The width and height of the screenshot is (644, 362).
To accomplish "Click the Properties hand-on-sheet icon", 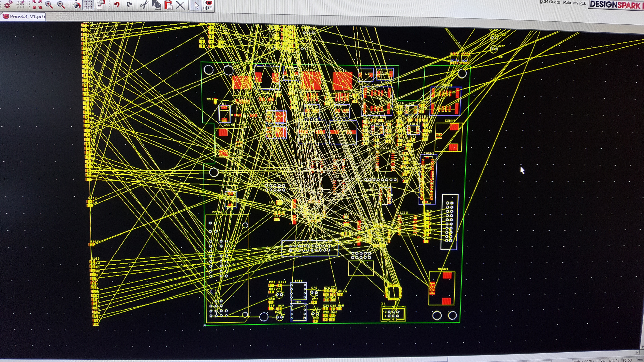I will tap(100, 5).
